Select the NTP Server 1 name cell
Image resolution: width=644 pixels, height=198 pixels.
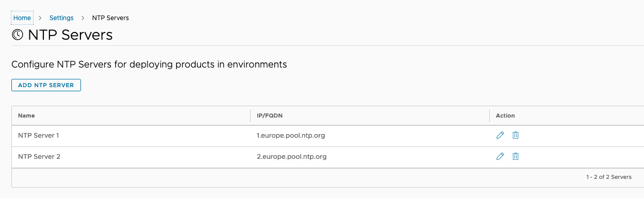[39, 136]
